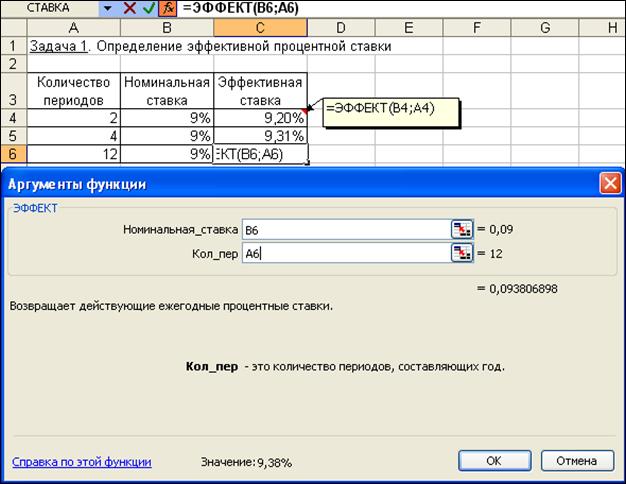Select row 5 header
The width and height of the screenshot is (626, 484).
click(x=13, y=136)
